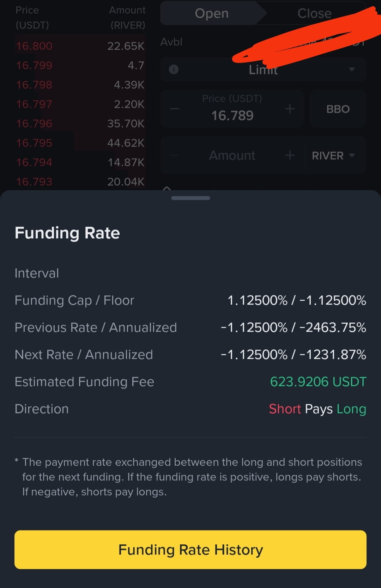Tap the BBO button
The width and height of the screenshot is (381, 588).
coord(338,109)
